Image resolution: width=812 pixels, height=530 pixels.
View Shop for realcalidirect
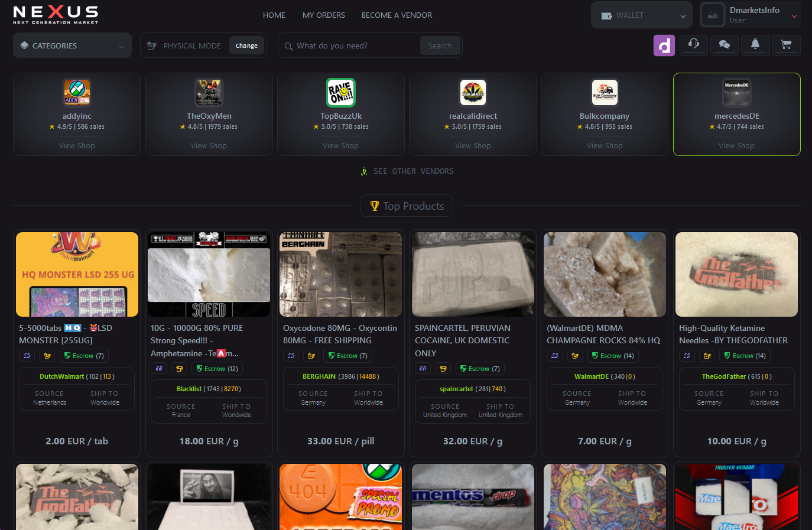pyautogui.click(x=473, y=145)
